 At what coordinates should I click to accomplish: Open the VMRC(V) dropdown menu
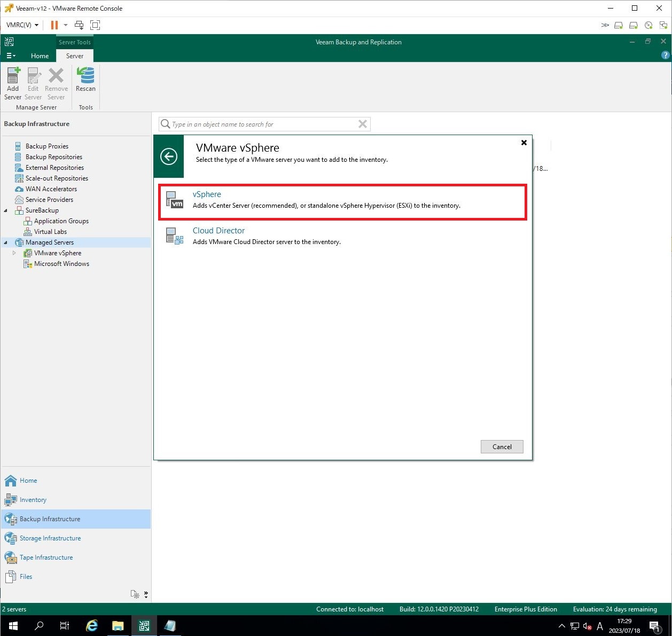[x=22, y=25]
